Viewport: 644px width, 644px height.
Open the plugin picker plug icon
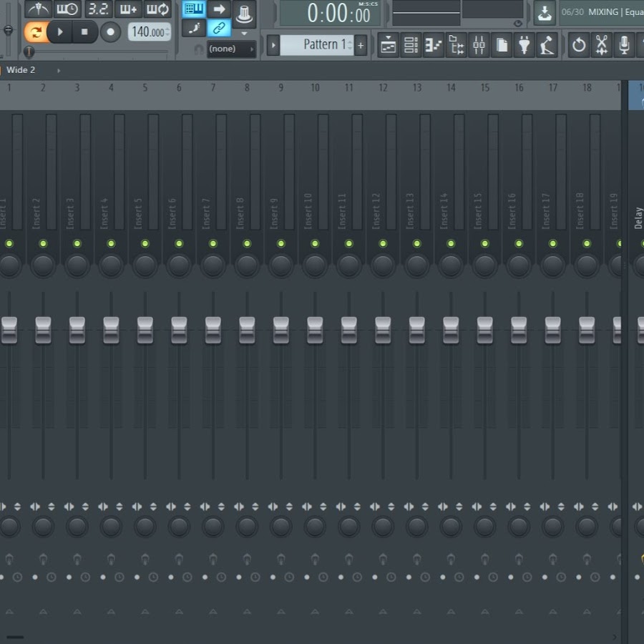click(524, 45)
